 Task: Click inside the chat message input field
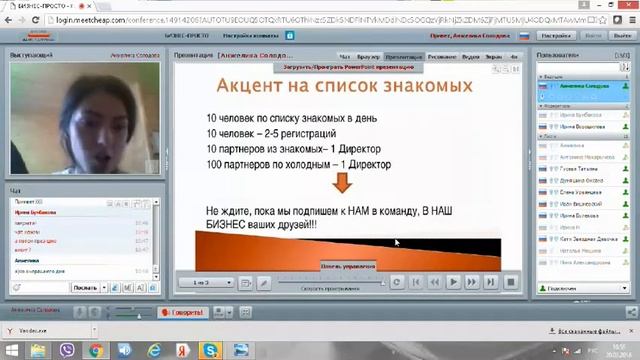point(45,288)
